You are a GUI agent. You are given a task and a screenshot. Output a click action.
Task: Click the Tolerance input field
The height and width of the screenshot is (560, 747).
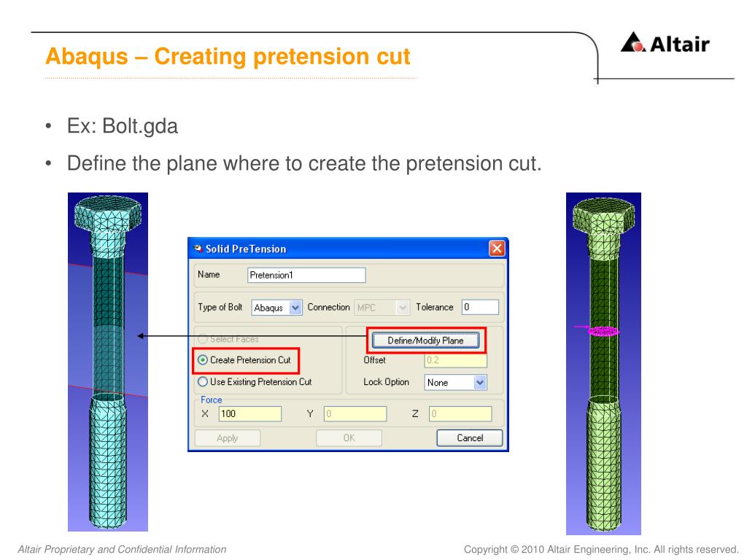pyautogui.click(x=480, y=307)
